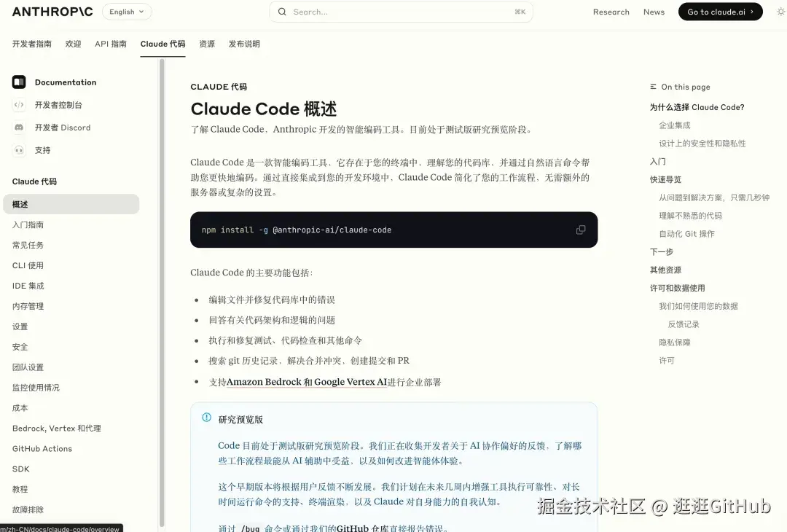Switch to API 指南 tab
The width and height of the screenshot is (787, 532).
pos(111,44)
